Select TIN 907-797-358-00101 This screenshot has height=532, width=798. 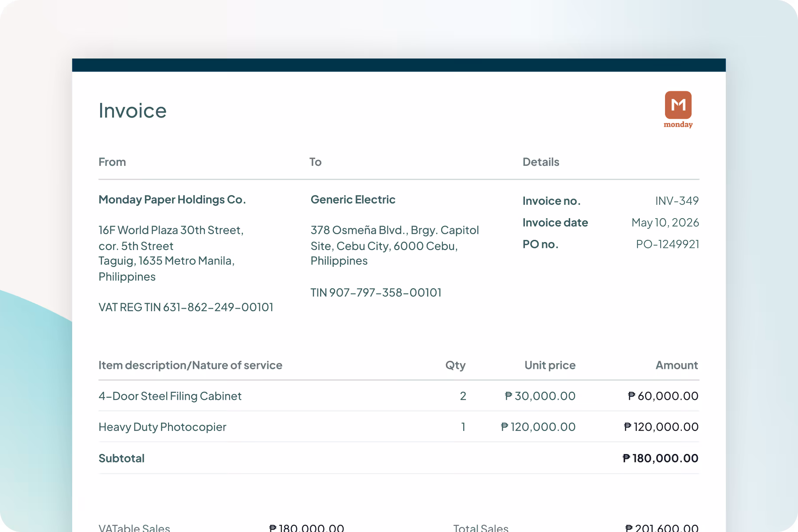[376, 293]
